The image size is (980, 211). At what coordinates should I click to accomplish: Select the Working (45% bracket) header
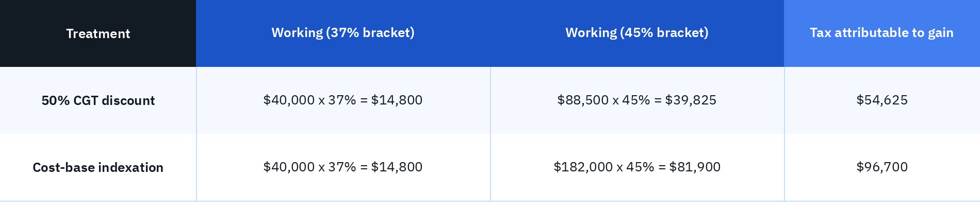coord(637,33)
